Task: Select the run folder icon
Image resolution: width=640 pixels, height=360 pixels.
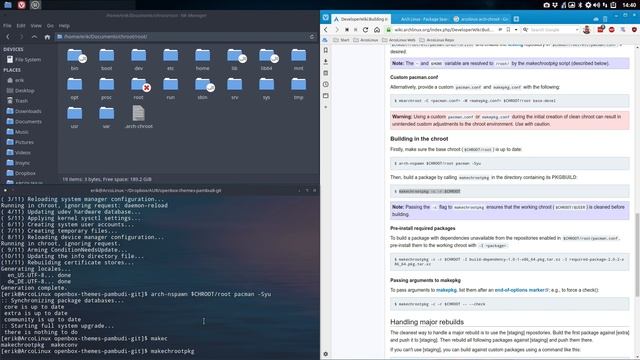Action: 171,84
